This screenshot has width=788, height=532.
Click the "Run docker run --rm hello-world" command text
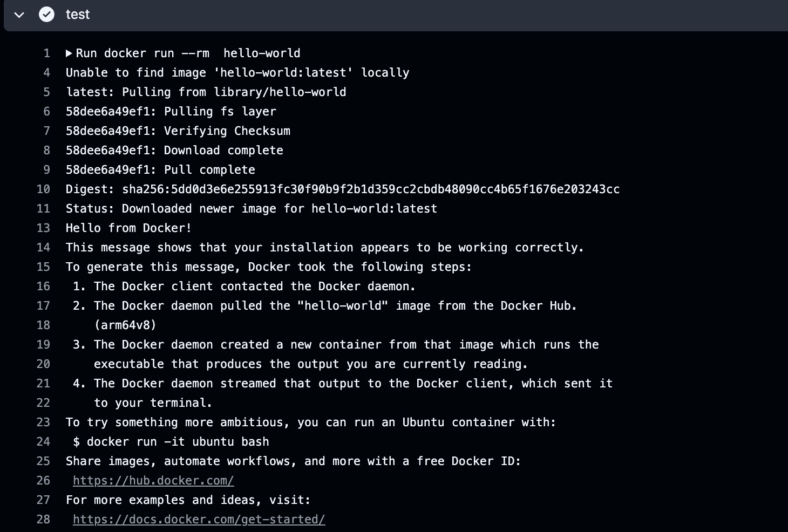click(188, 53)
